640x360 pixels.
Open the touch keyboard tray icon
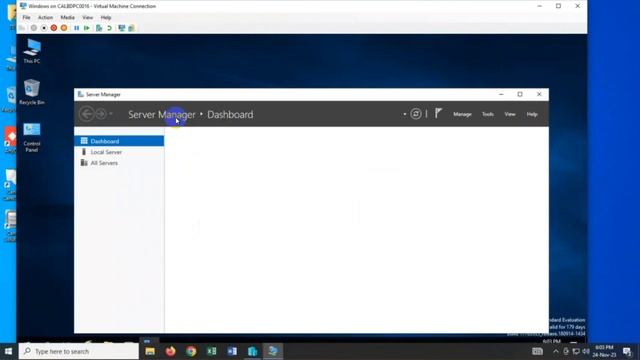(538, 351)
